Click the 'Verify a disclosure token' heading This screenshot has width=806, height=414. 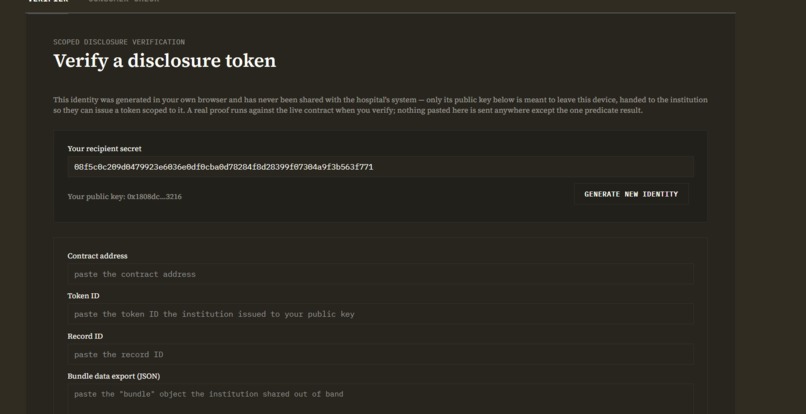click(x=164, y=61)
